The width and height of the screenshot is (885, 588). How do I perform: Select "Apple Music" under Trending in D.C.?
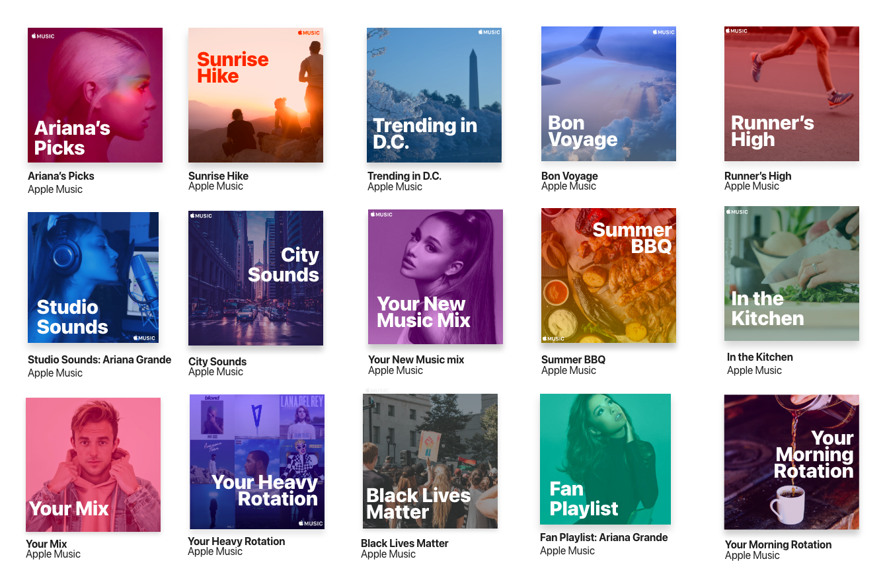tap(395, 187)
